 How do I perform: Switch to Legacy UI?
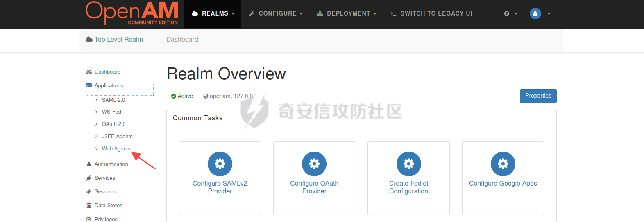tap(431, 13)
